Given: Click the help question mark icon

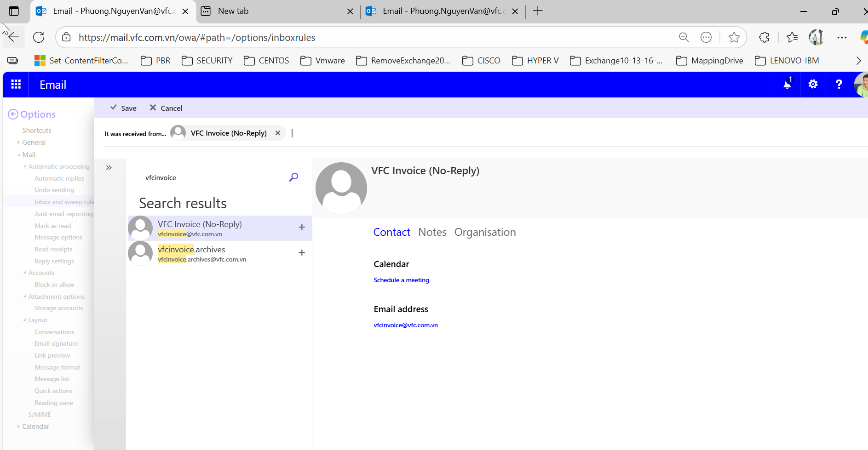Looking at the screenshot, I should [x=839, y=85].
